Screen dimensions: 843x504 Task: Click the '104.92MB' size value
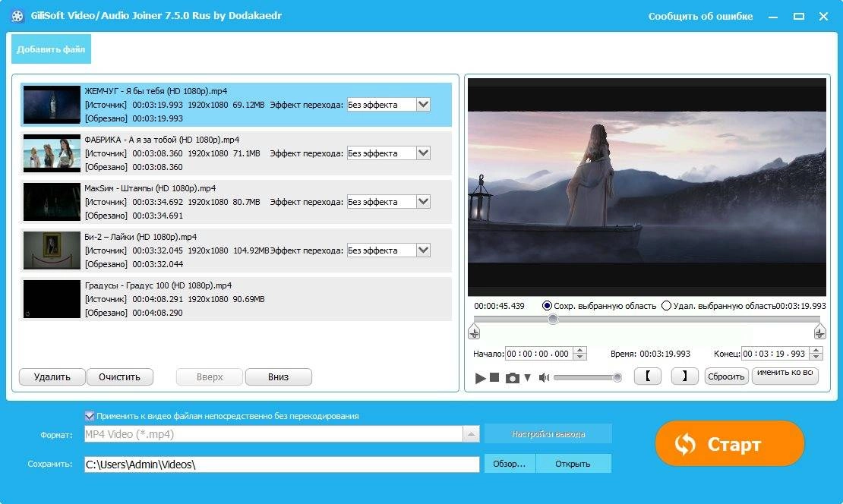(251, 250)
